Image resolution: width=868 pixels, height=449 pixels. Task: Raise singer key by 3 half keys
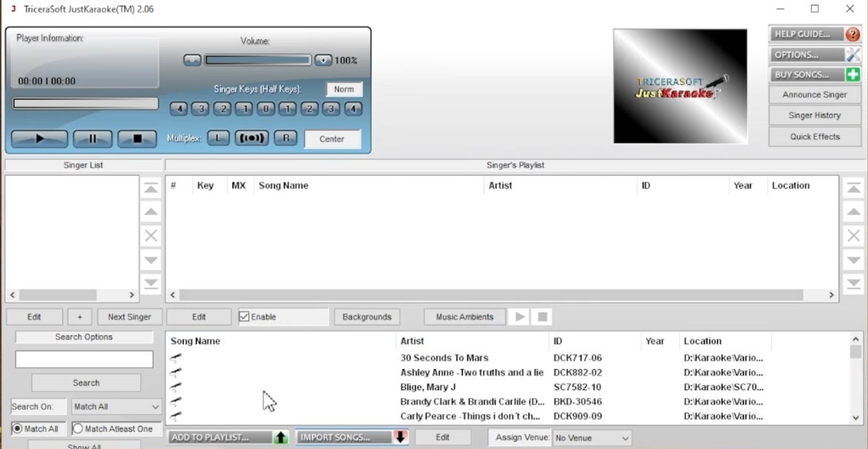[x=331, y=108]
